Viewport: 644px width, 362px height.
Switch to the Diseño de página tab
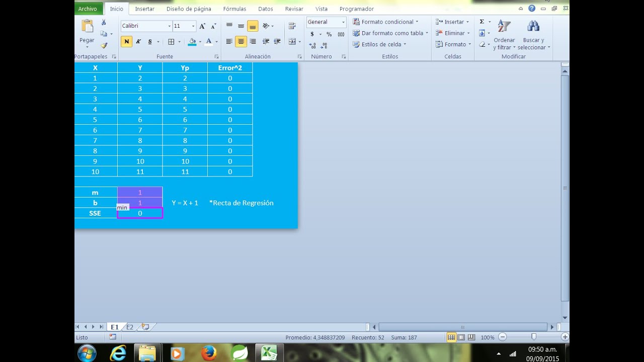click(189, 9)
